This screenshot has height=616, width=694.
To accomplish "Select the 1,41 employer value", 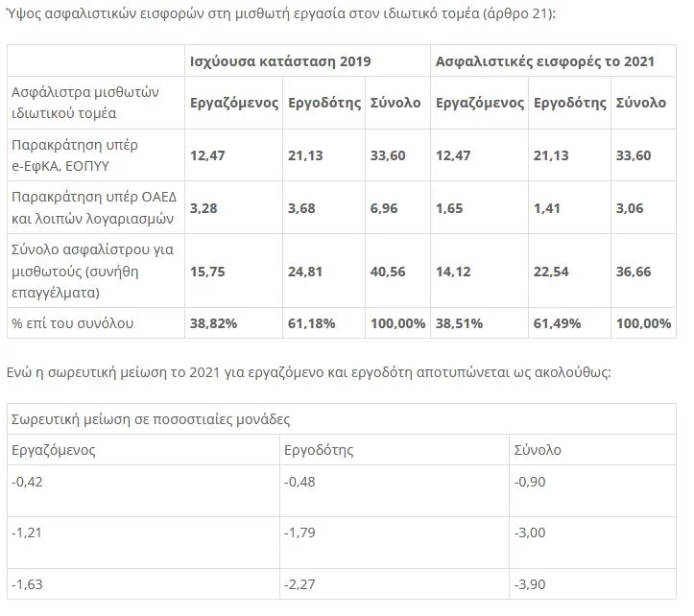I will (x=548, y=207).
